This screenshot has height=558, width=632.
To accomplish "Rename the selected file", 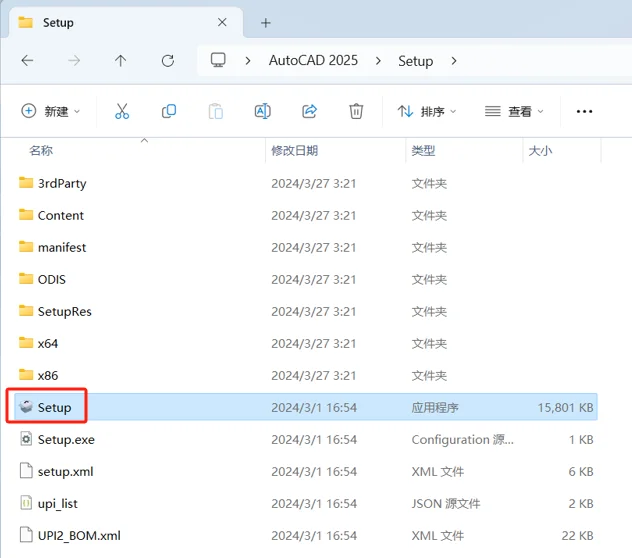I will click(x=262, y=111).
